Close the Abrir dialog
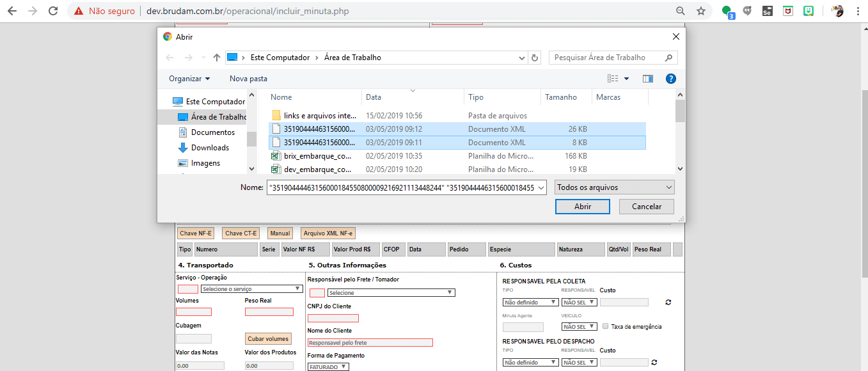Viewport: 868px width, 371px height. tap(676, 37)
